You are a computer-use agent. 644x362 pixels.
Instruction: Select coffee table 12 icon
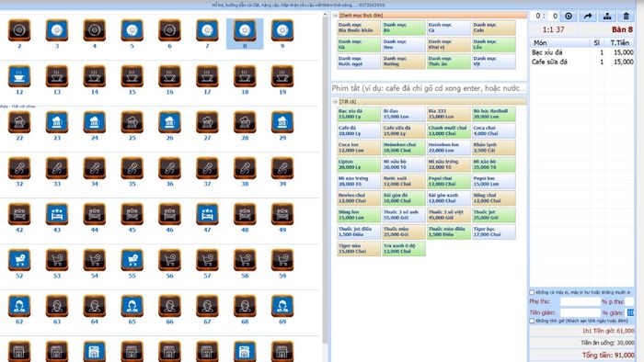(x=19, y=76)
